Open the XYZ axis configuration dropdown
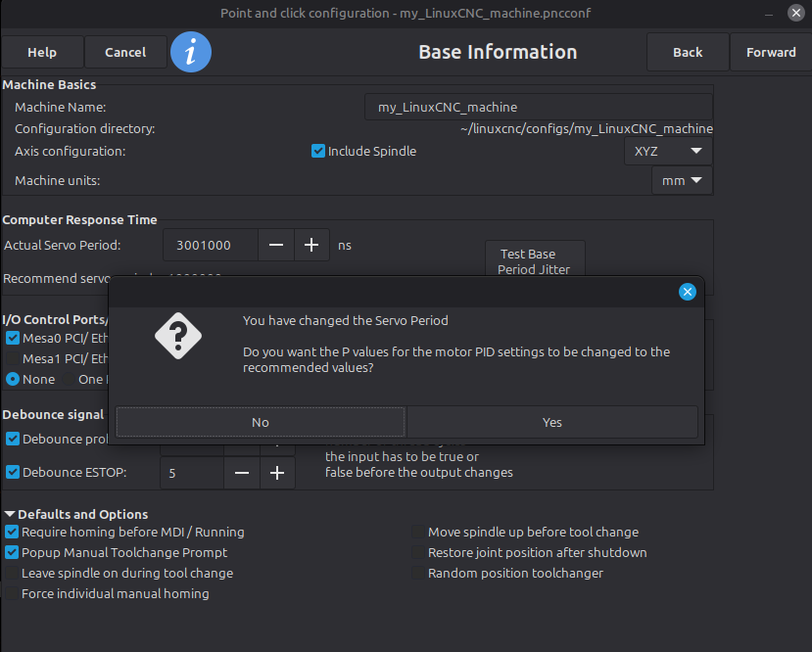This screenshot has width=812, height=652. pos(668,151)
